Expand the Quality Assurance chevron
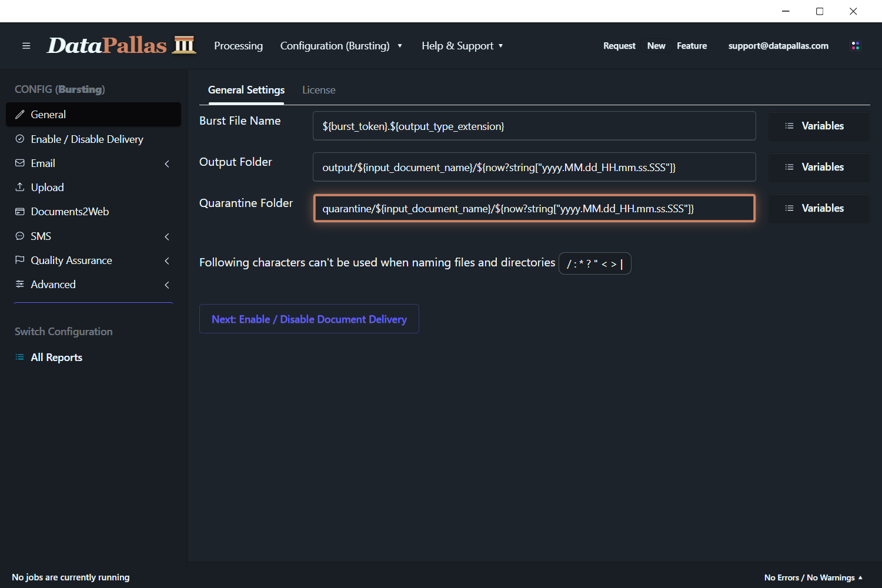This screenshot has width=882, height=588. [167, 261]
